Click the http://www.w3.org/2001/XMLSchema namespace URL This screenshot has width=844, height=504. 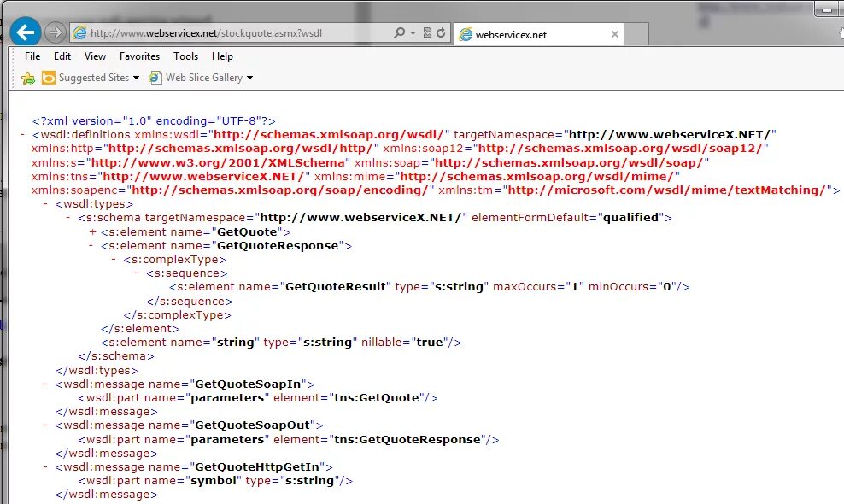point(218,162)
